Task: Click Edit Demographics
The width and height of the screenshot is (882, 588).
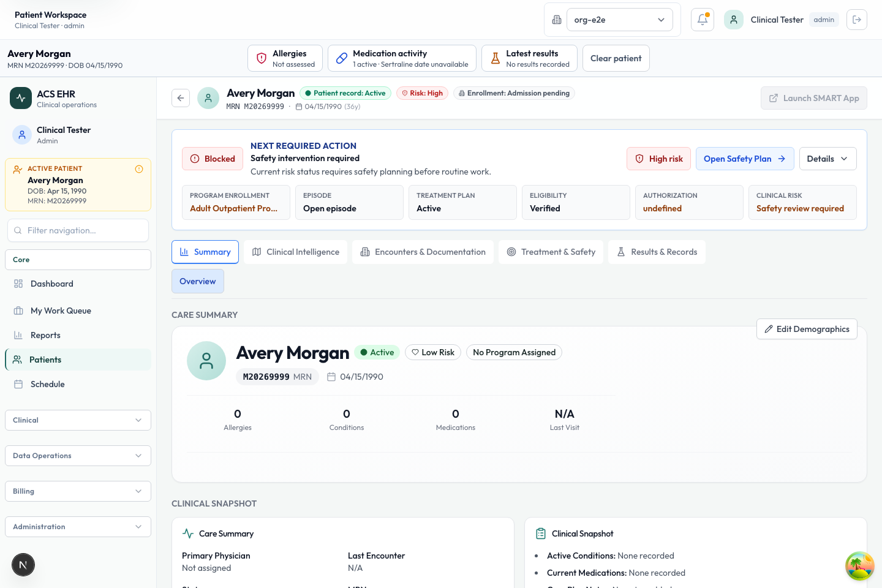Action: point(807,329)
